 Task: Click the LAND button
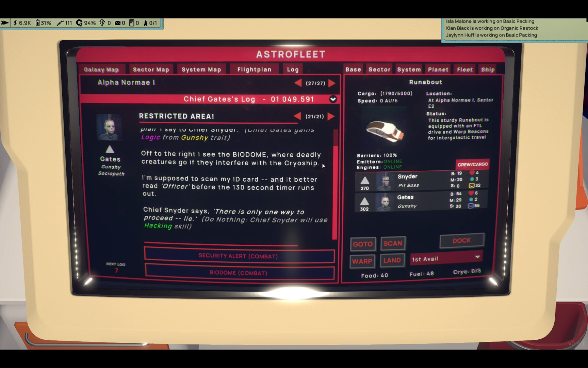click(392, 260)
